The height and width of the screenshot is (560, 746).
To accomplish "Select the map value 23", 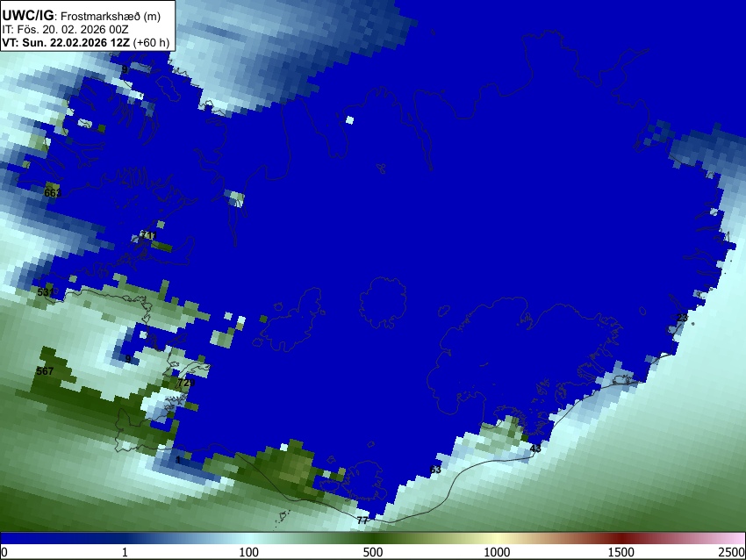I will point(682,318).
